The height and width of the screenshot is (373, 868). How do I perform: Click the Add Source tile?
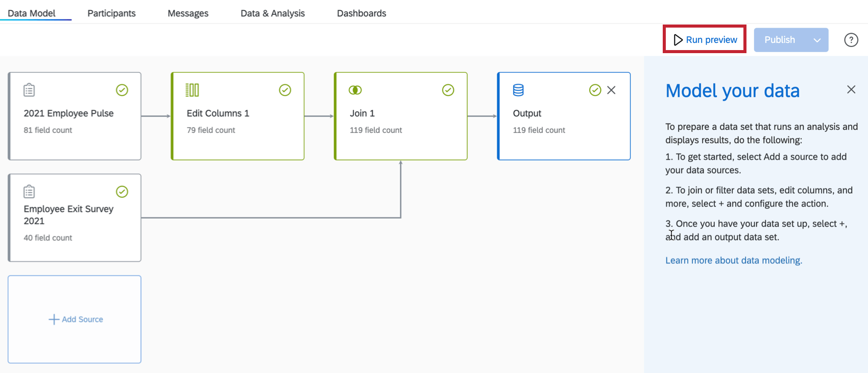pos(75,319)
